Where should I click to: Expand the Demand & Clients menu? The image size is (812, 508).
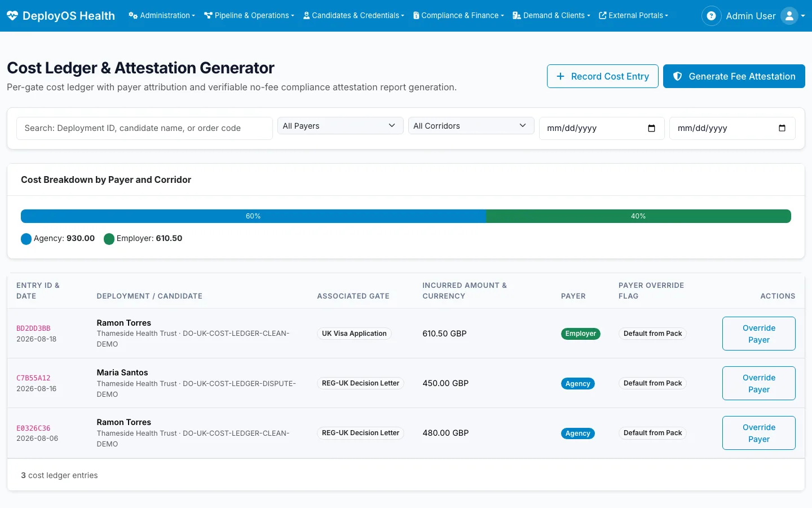pyautogui.click(x=551, y=16)
